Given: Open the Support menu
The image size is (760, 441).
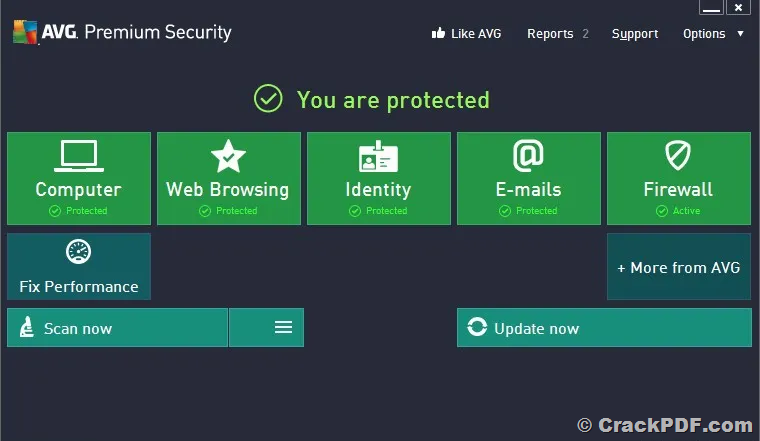Looking at the screenshot, I should [x=635, y=34].
